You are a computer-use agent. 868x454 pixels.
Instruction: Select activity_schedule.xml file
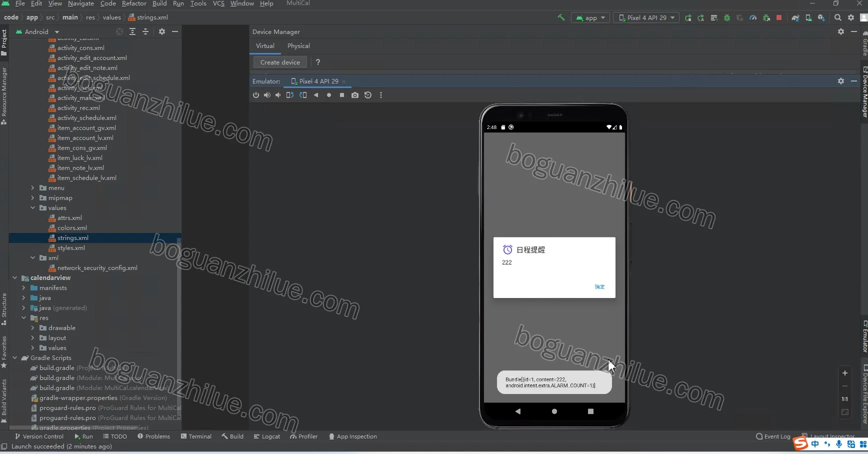[x=86, y=118]
